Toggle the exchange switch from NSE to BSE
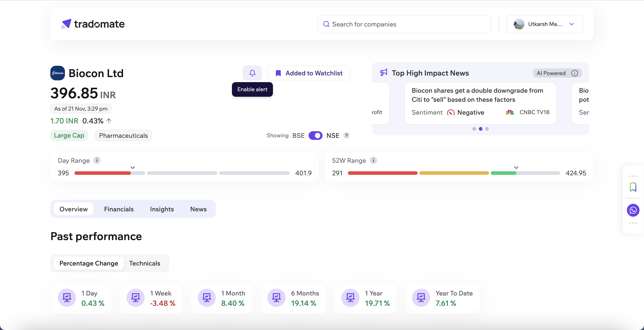The width and height of the screenshot is (644, 330). click(x=315, y=136)
